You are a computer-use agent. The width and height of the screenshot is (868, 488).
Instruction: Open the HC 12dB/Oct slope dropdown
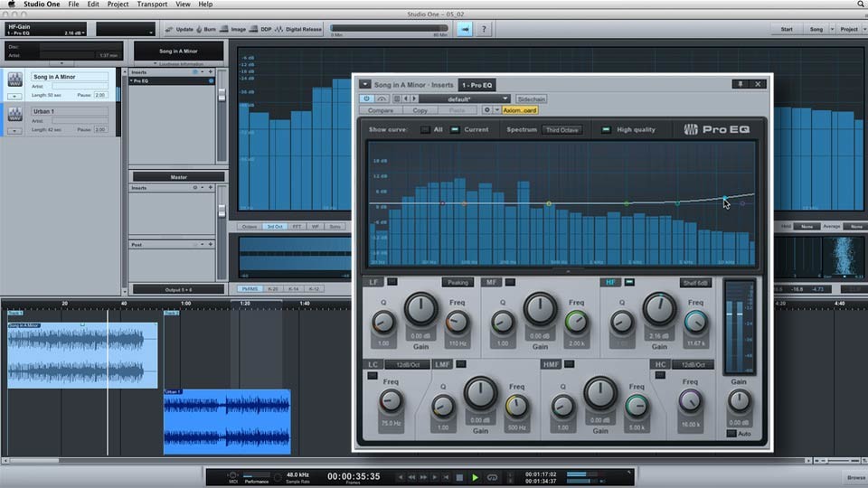pyautogui.click(x=693, y=364)
